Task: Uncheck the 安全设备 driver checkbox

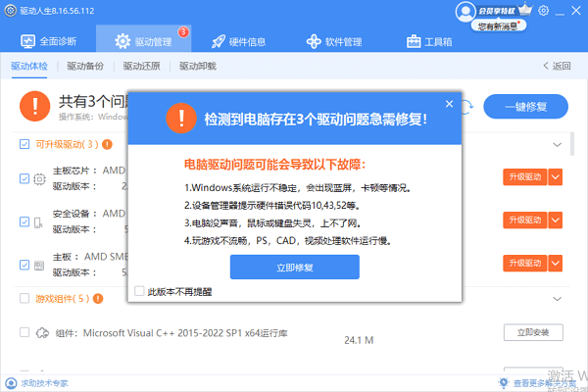Action: (24, 221)
